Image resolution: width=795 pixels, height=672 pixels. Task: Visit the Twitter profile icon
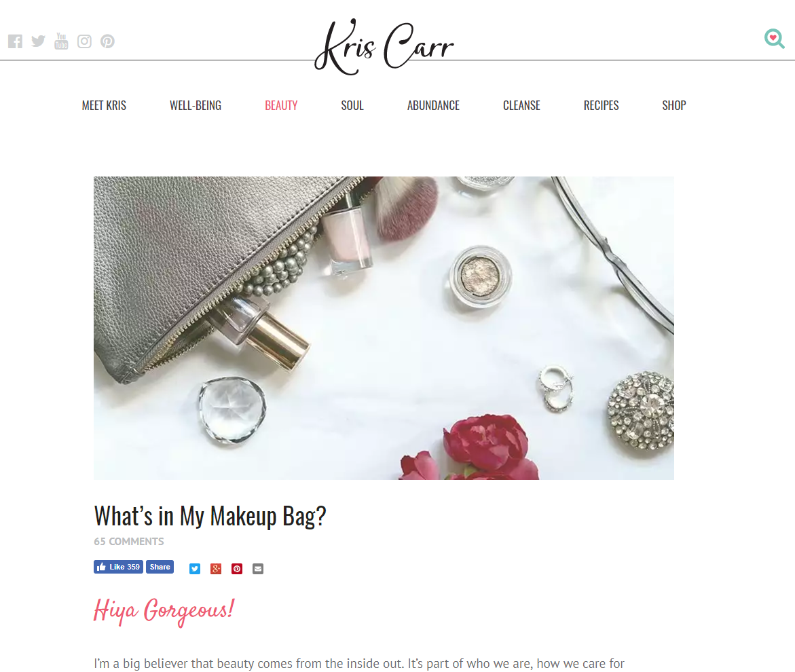(x=38, y=41)
